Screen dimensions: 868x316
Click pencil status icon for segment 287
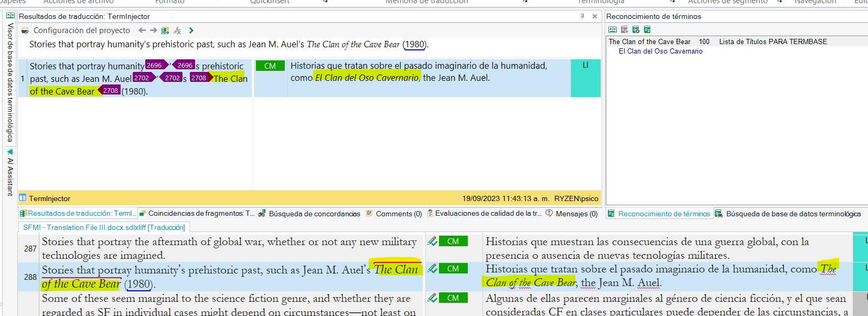coord(432,241)
